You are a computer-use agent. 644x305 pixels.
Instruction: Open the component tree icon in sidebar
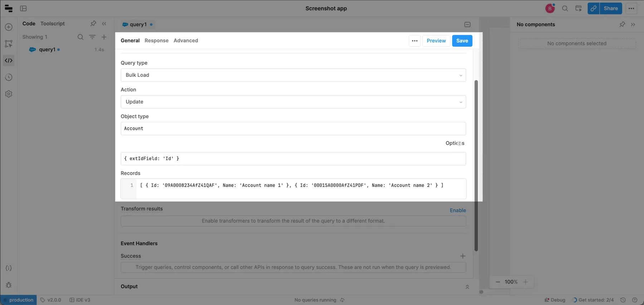pos(9,44)
